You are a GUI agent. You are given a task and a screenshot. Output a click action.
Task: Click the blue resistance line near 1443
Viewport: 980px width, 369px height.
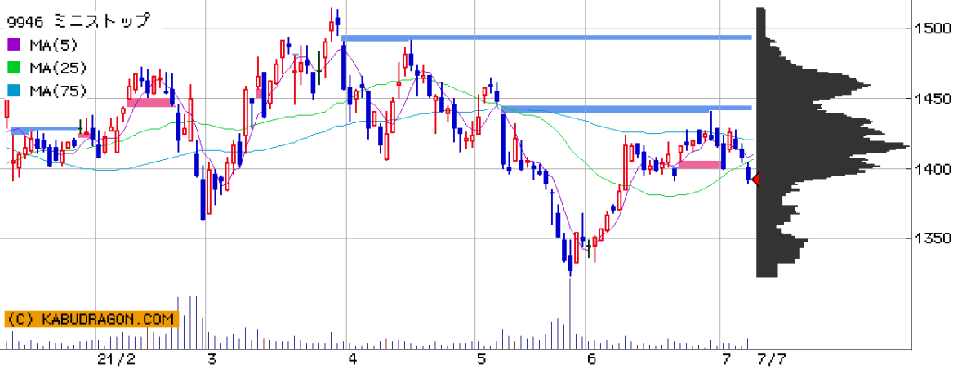click(626, 108)
